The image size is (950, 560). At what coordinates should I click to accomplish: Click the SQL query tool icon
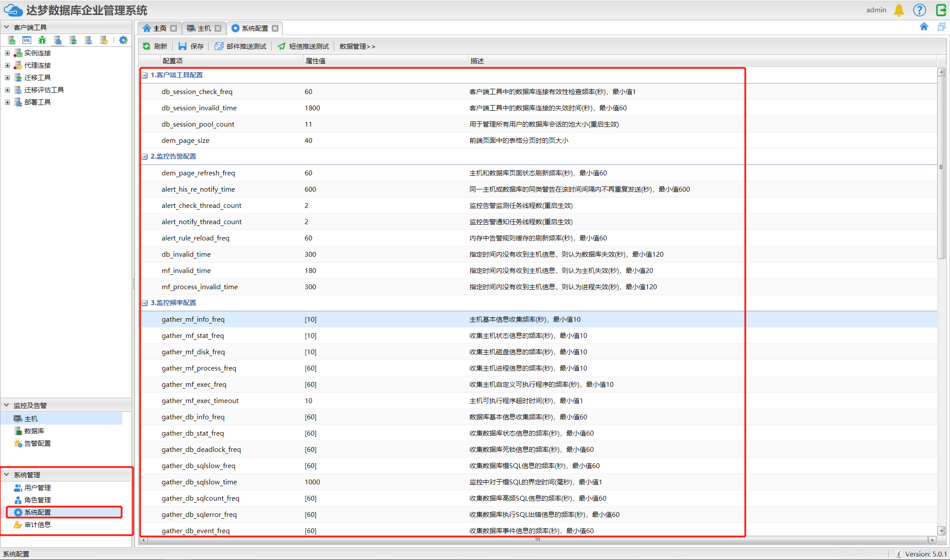tap(27, 40)
